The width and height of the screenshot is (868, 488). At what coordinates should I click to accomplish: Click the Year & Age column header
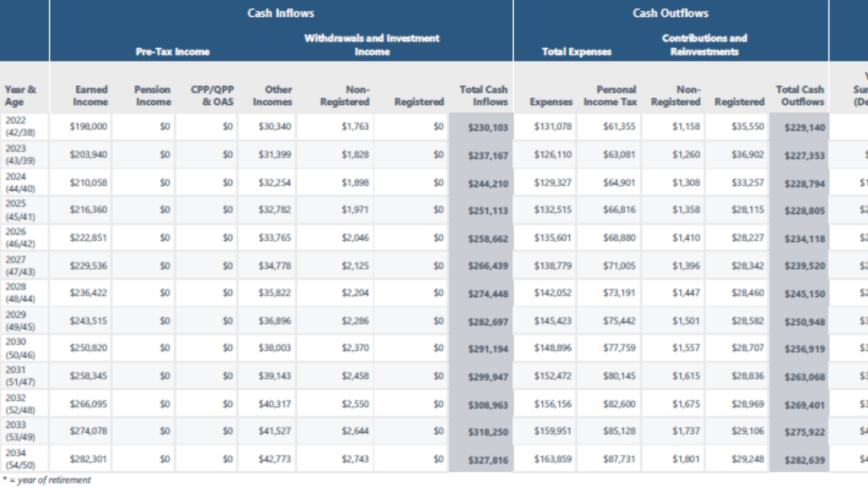[20, 95]
